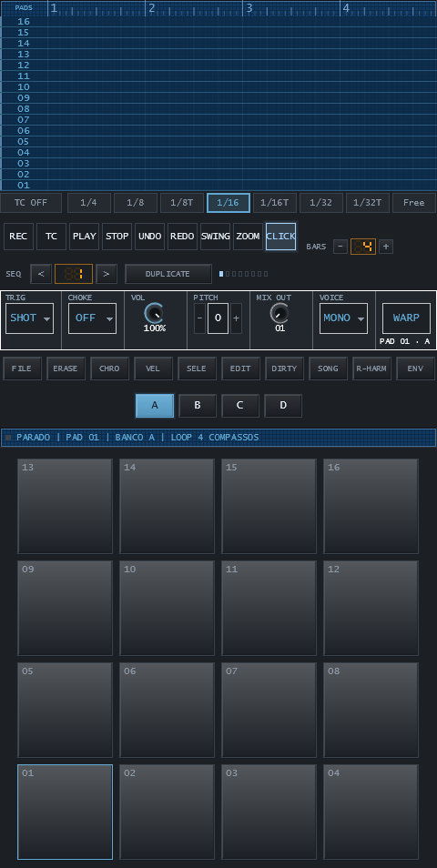Click the SEQ number display

(74, 274)
